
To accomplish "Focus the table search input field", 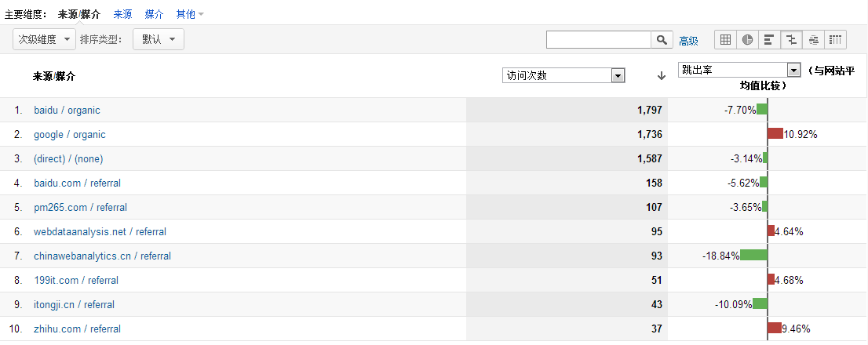I will coord(598,40).
